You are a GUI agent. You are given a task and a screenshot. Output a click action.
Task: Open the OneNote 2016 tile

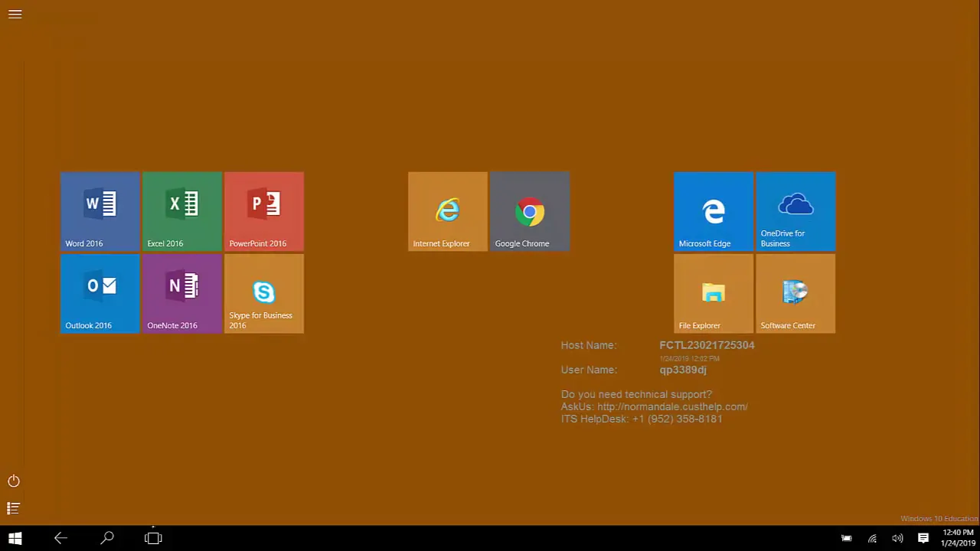coord(182,293)
